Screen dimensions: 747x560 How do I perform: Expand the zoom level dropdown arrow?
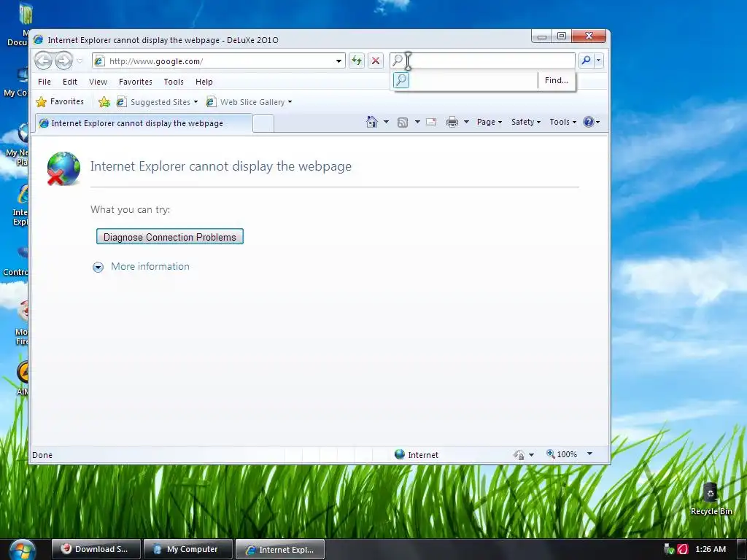point(589,454)
